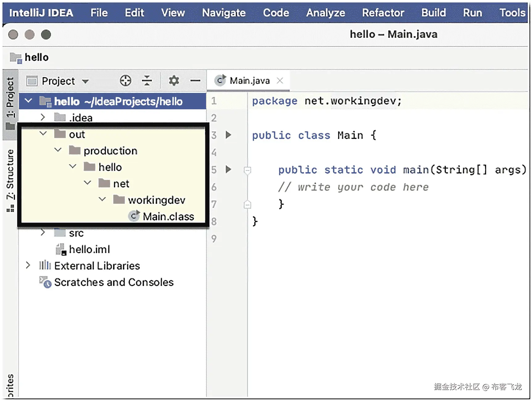Click the External Libraries icon
The width and height of the screenshot is (532, 401).
pos(45,265)
